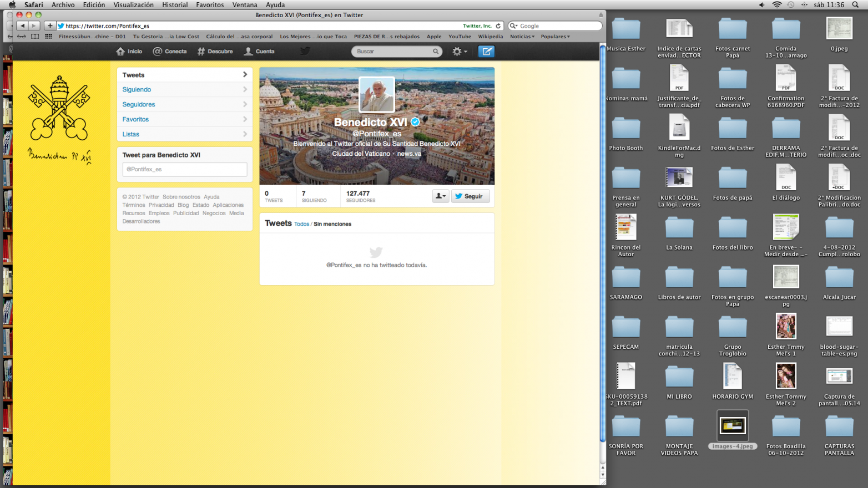Click the Seguir follow button

(470, 196)
